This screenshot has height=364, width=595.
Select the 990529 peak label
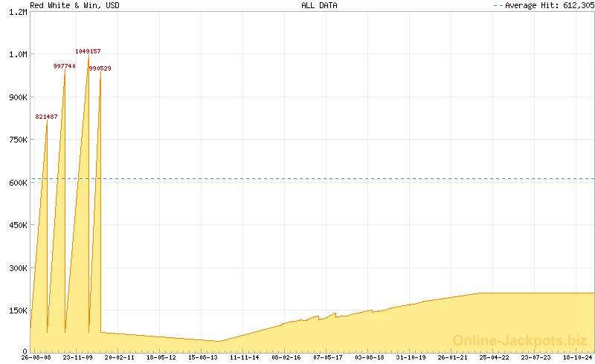pos(100,68)
